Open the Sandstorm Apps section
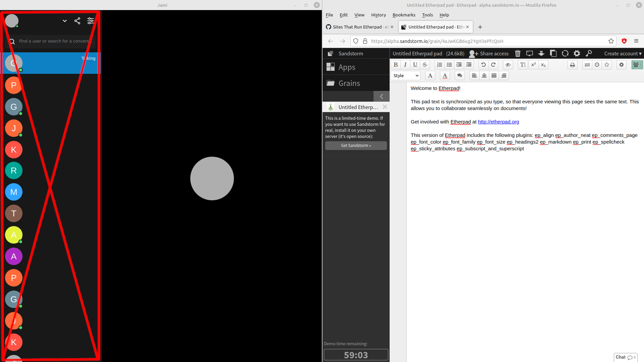The height and width of the screenshot is (362, 644). [x=356, y=67]
